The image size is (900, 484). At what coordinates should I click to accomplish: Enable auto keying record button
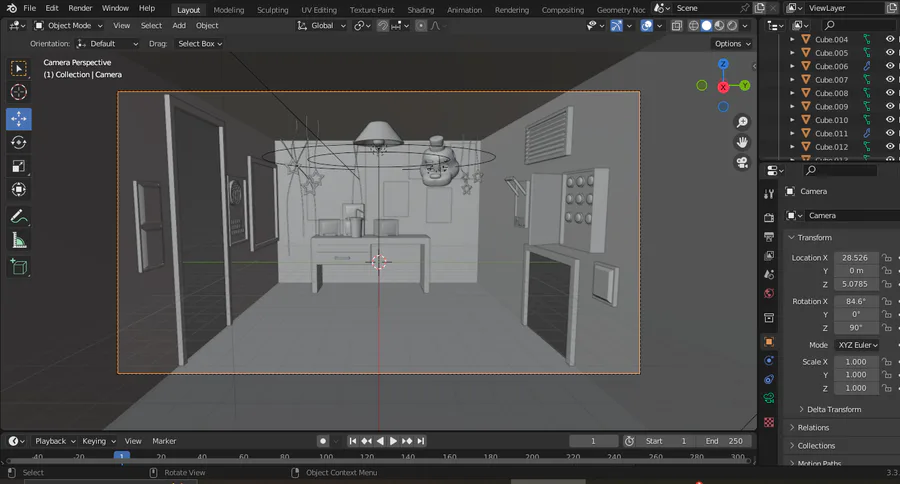click(x=323, y=441)
